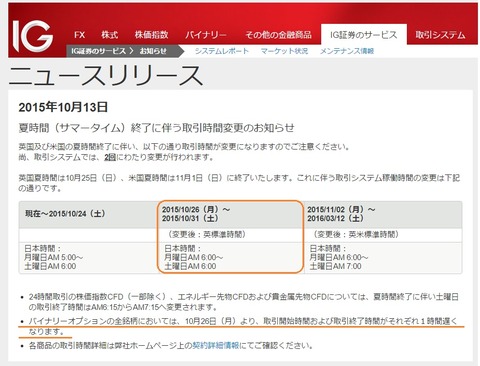Click the ニュースリリース heading

point(106,75)
